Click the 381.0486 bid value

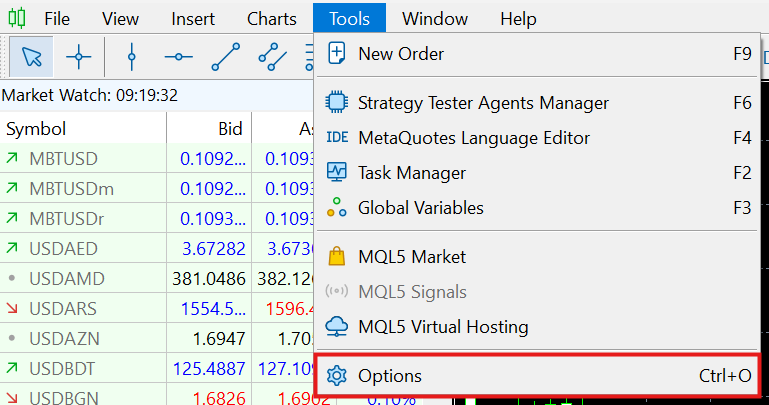[x=208, y=278]
